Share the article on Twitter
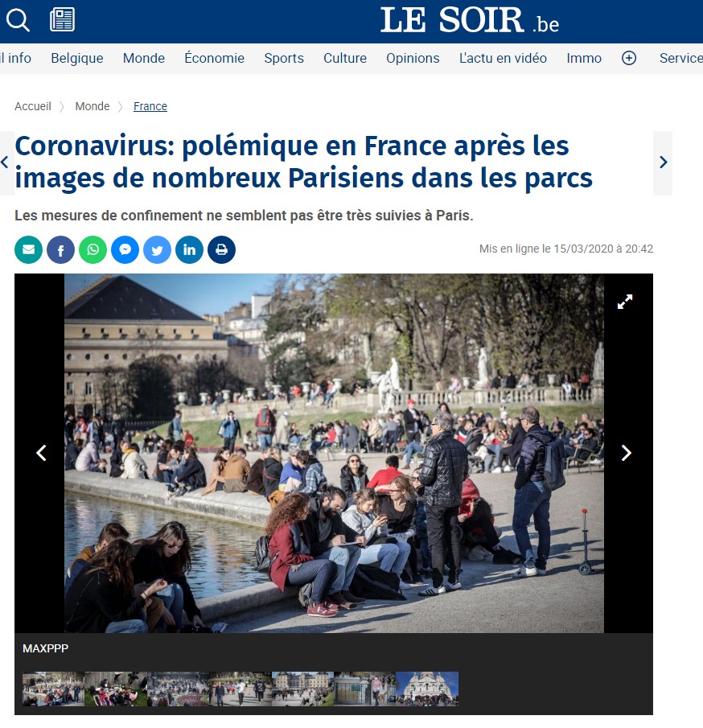 tap(157, 250)
